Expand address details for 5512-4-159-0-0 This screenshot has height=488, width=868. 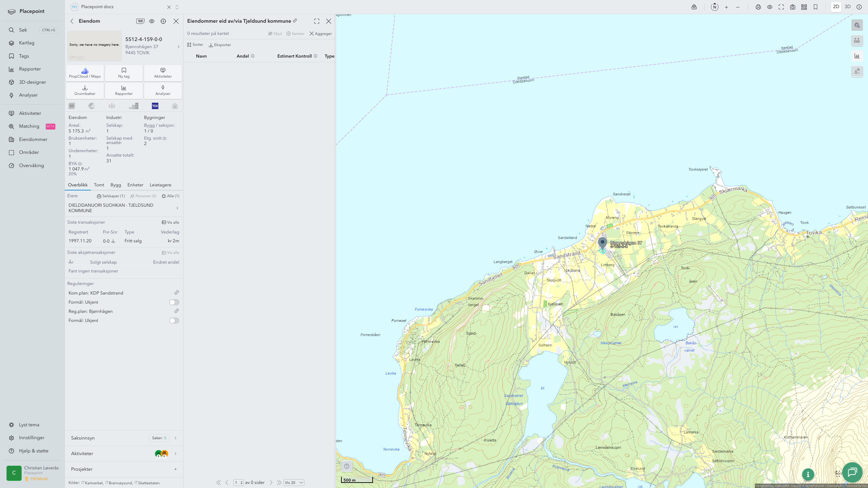[179, 47]
